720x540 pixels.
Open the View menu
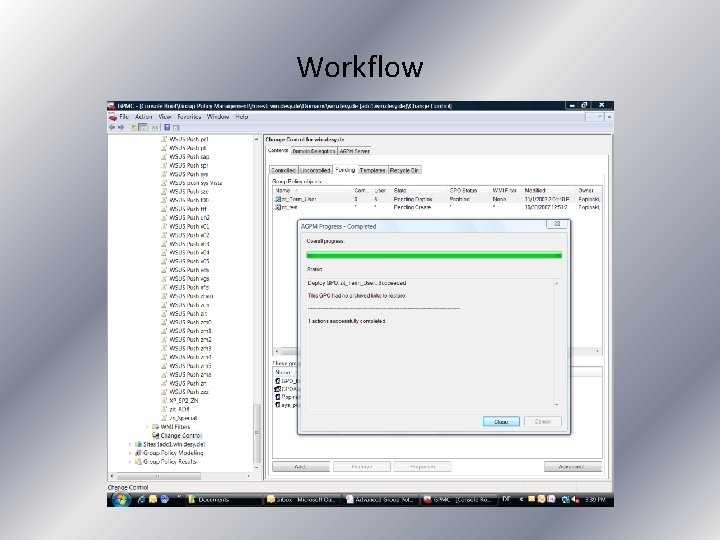164,117
